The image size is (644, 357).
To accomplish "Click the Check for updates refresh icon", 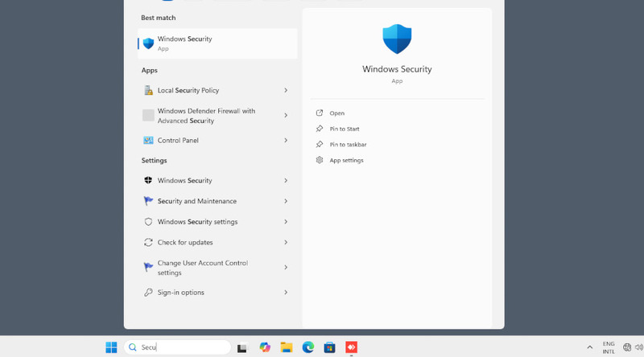I will 148,243.
